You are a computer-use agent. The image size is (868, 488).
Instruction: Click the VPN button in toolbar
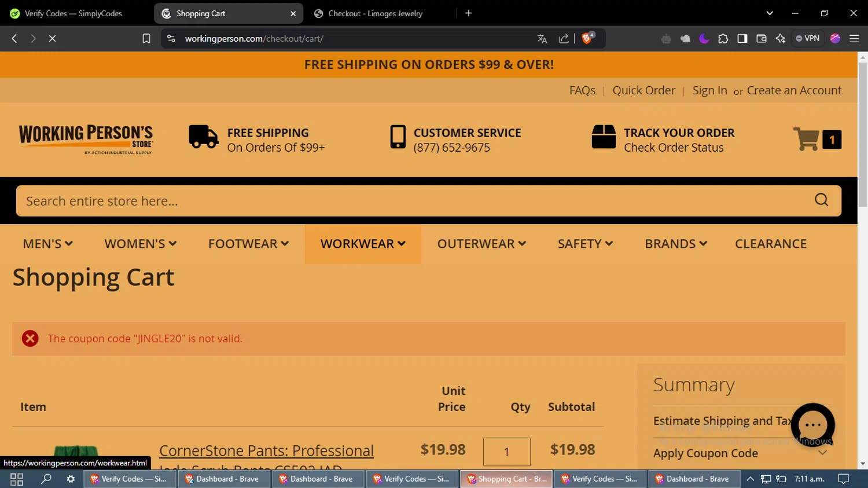pyautogui.click(x=808, y=38)
